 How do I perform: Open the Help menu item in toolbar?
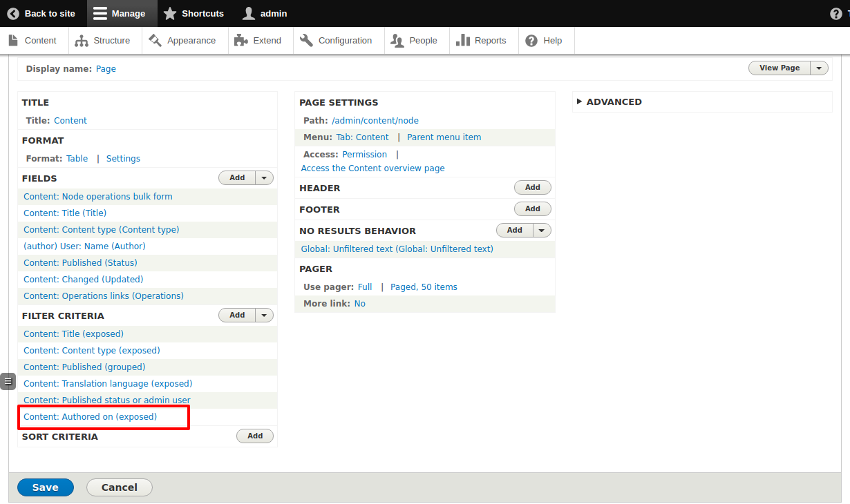click(545, 40)
